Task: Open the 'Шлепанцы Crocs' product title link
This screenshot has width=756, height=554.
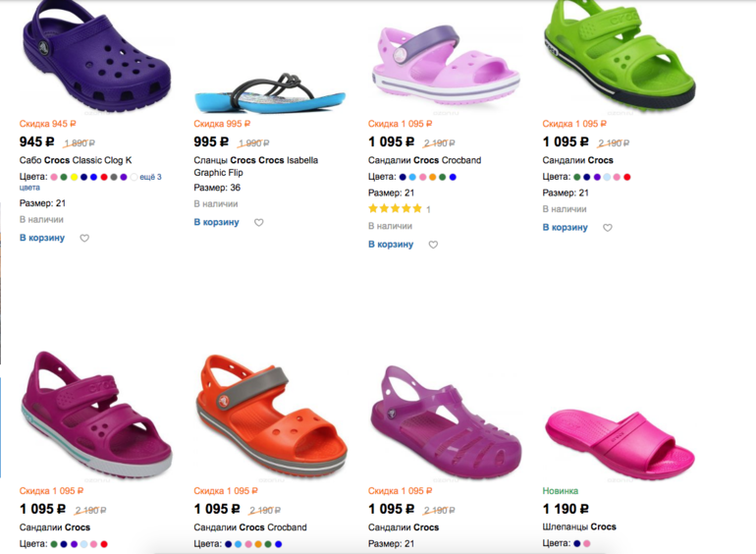Action: coord(579,526)
